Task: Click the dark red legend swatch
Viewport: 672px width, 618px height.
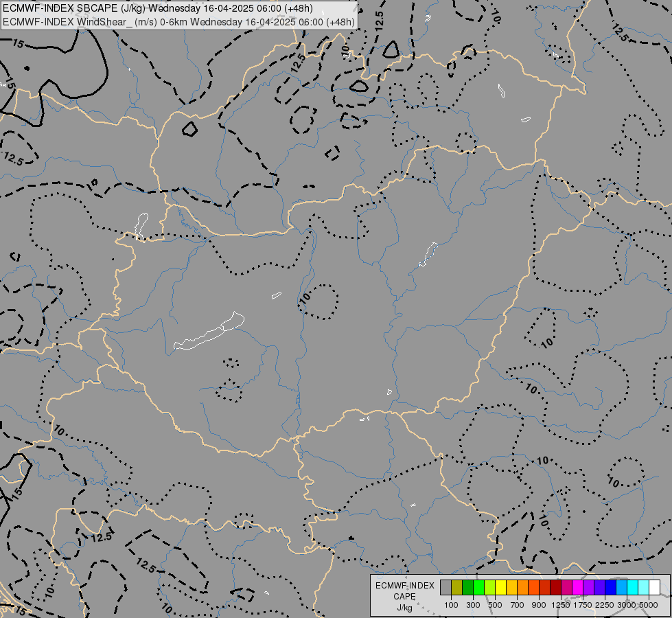Action: 556,587
